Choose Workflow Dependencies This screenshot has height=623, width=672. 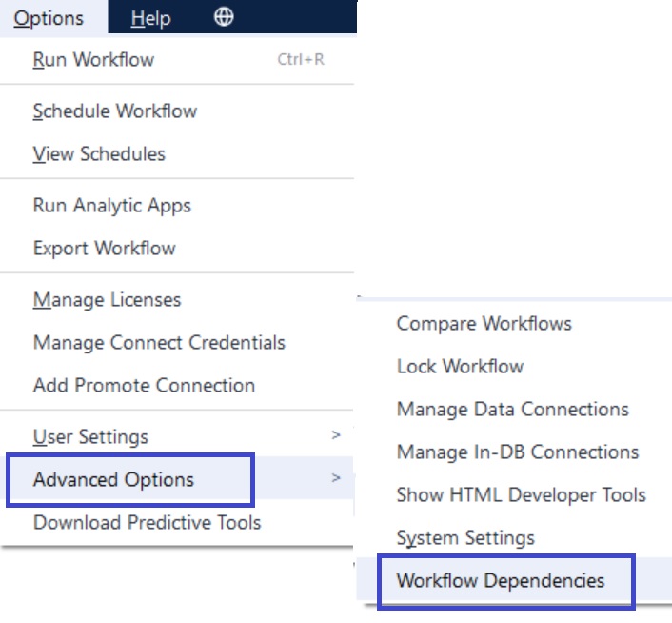[514, 580]
